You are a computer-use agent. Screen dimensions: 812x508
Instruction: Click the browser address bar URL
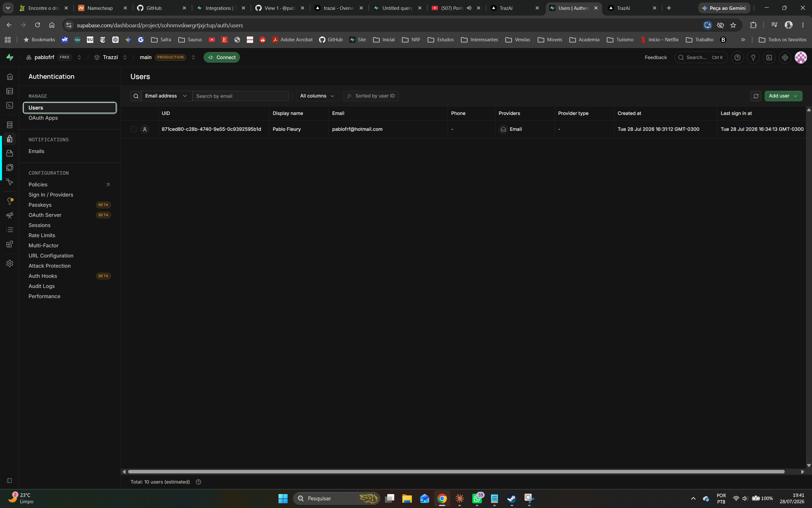[x=160, y=25]
